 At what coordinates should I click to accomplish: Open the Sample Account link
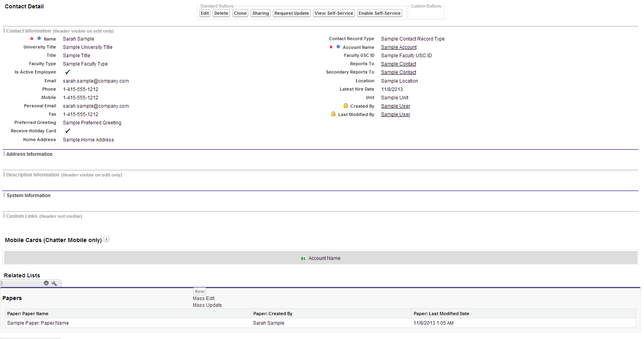(x=399, y=47)
